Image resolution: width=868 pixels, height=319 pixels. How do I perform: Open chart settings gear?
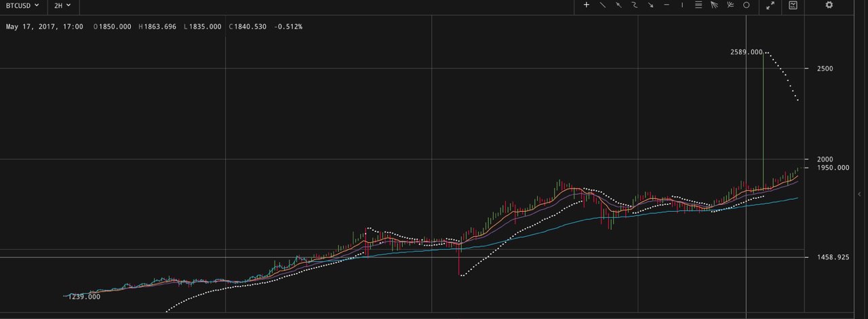(829, 5)
